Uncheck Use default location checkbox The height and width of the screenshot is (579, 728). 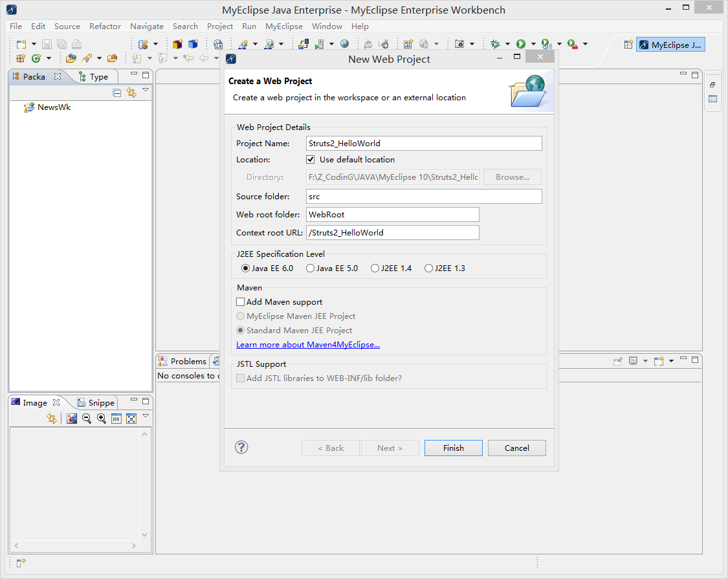311,160
